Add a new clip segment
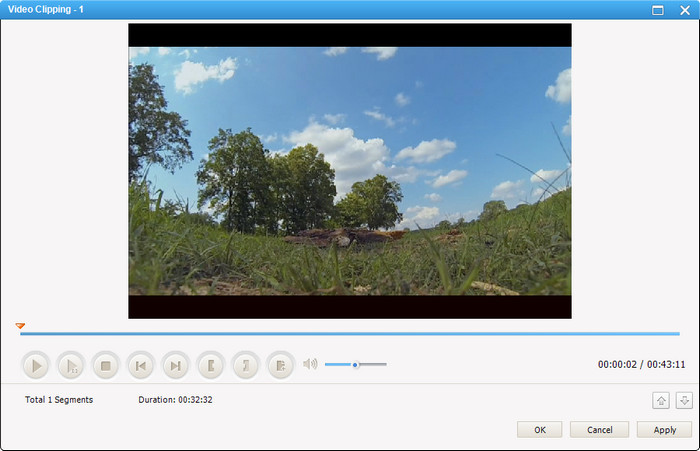 coord(280,366)
